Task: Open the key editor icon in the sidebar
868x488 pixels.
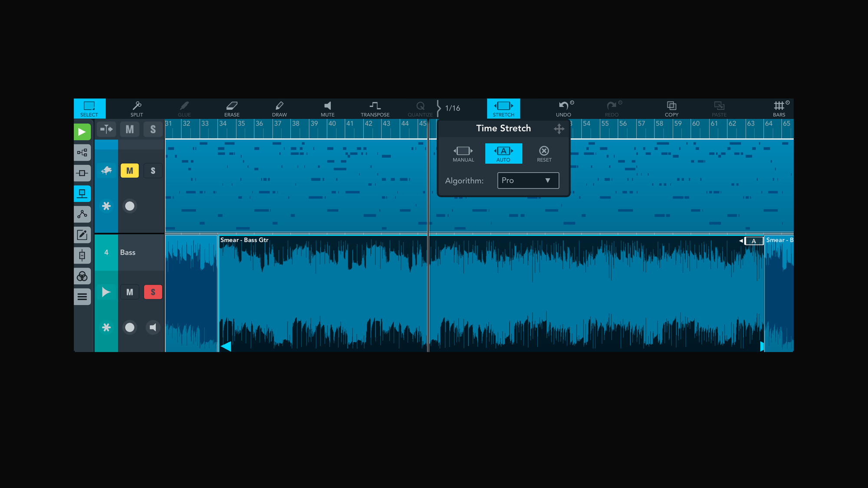Action: pos(82,235)
